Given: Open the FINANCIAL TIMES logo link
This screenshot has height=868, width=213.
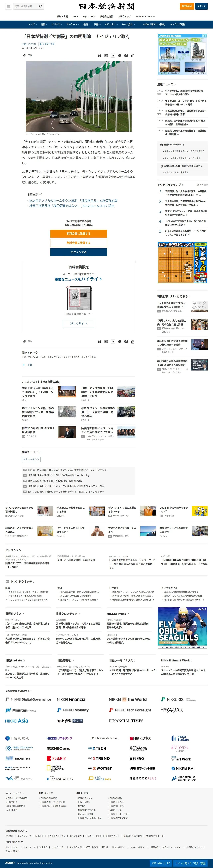Looking at the screenshot, I should (126, 721).
